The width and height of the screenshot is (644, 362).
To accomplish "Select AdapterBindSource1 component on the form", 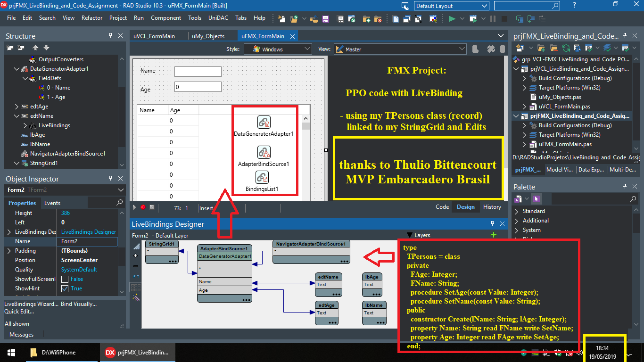I will pyautogui.click(x=264, y=152).
